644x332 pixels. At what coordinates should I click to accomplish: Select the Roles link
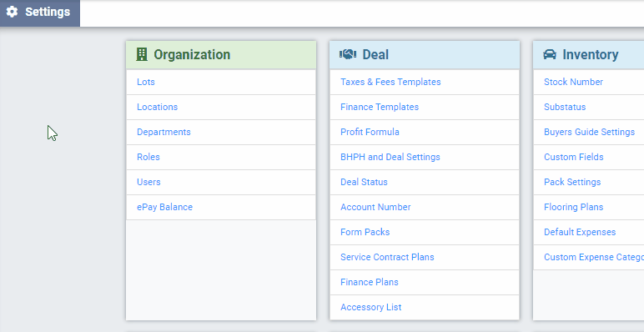tap(148, 157)
